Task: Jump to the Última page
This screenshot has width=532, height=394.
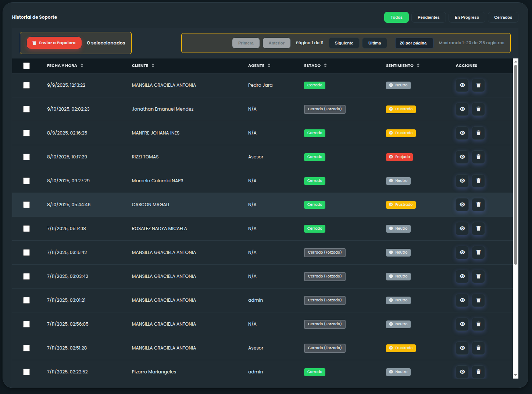Action: (374, 43)
